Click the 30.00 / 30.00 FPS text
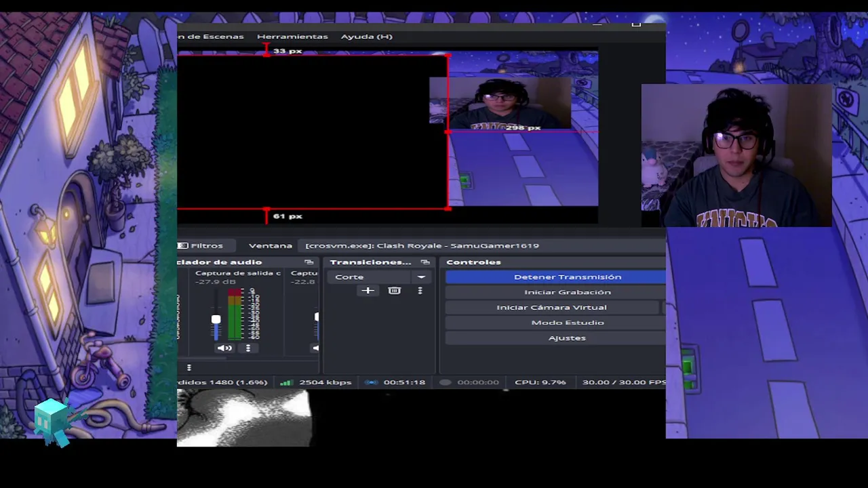 [624, 382]
